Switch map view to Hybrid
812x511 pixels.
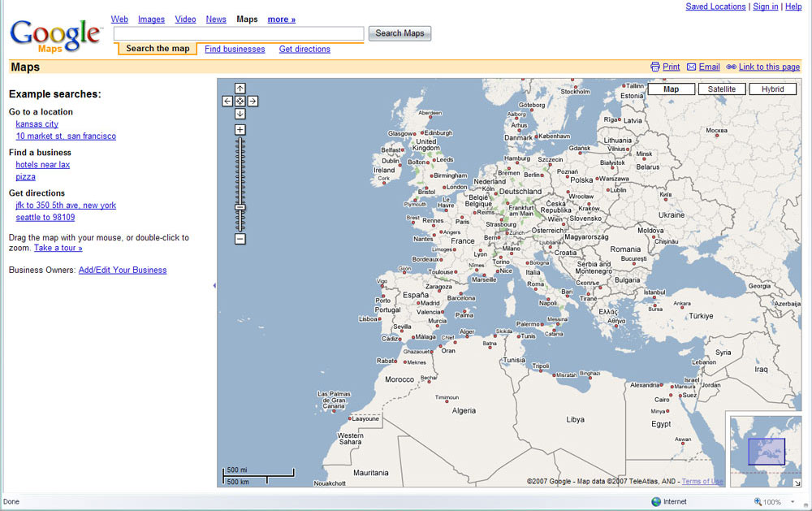[x=772, y=89]
